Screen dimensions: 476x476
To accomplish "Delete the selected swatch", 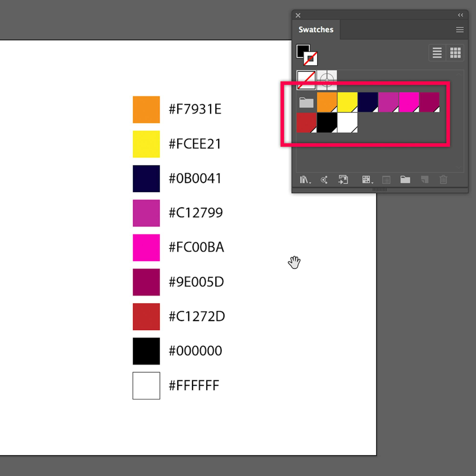I will coord(443,180).
